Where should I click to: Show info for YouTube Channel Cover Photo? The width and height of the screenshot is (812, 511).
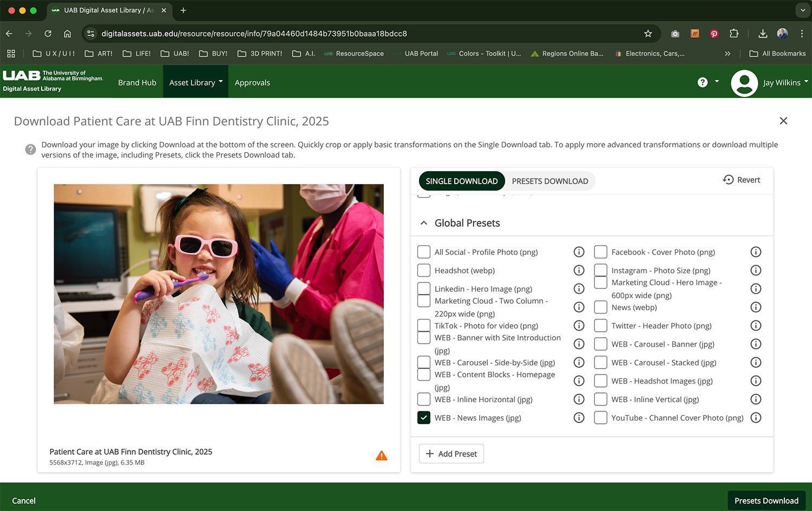click(x=756, y=417)
